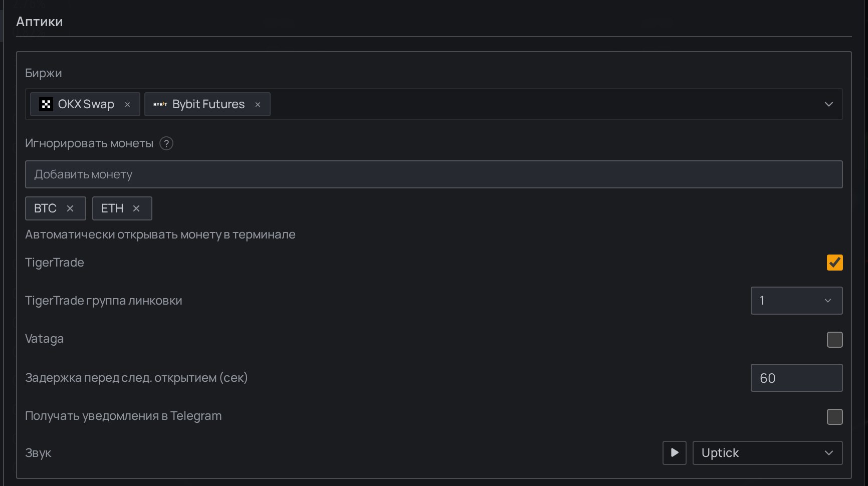This screenshot has width=868, height=486.
Task: Enable the Vataga checkbox
Action: pos(834,340)
